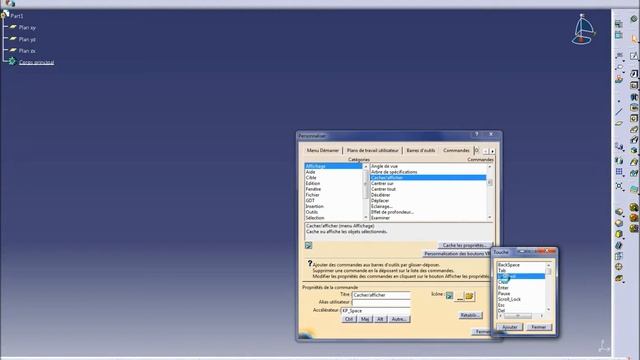Select the Scaling tool icon

(x=619, y=186)
